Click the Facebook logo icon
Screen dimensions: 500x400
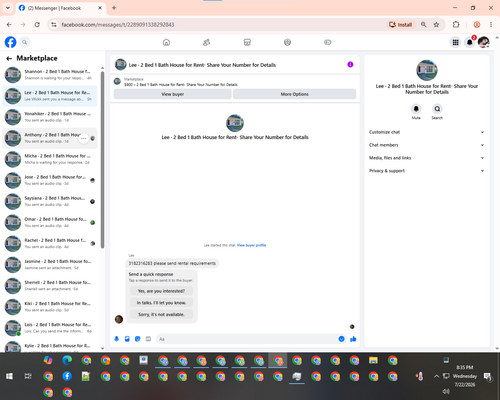tap(10, 42)
